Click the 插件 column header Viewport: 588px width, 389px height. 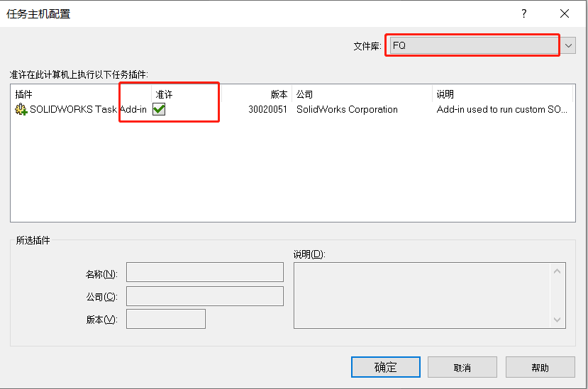[81, 94]
